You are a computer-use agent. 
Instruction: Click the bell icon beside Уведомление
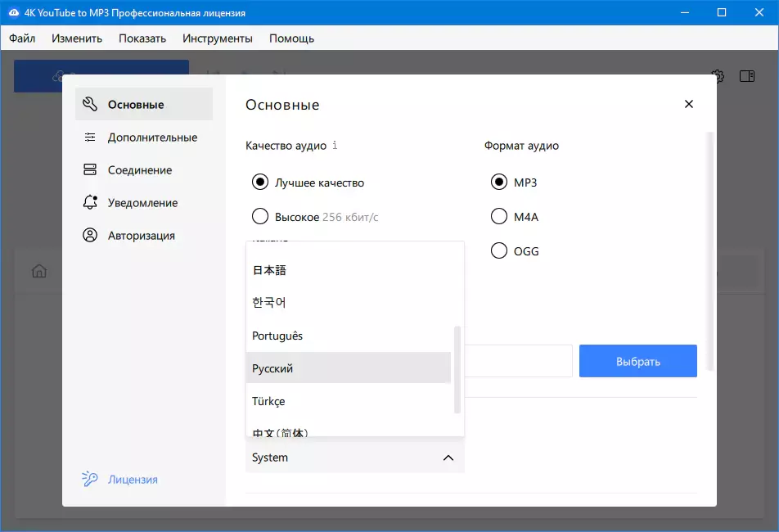coord(90,203)
